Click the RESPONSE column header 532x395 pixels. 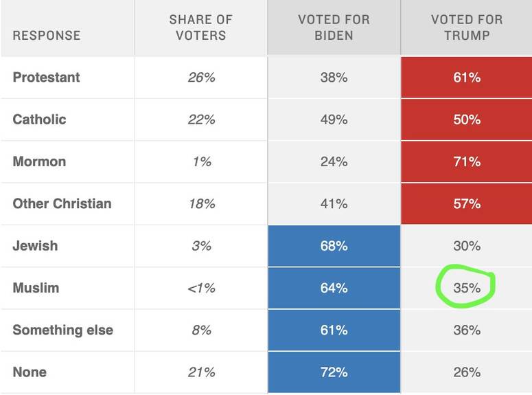click(47, 35)
